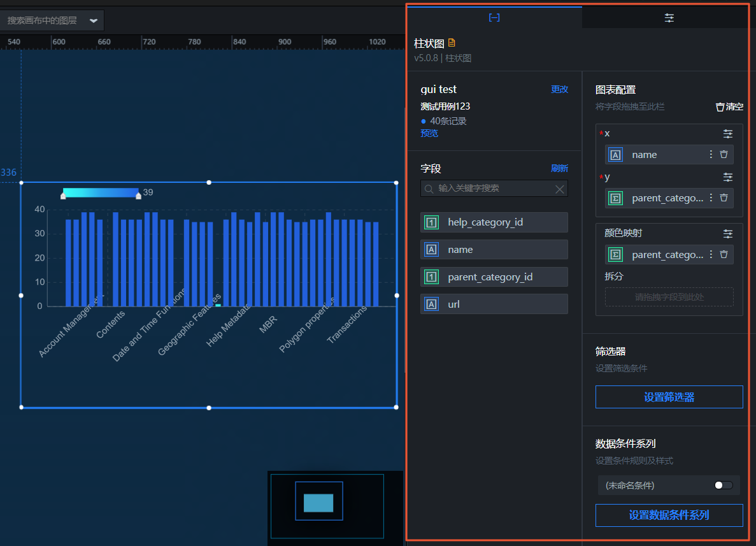Screen dimensions: 756x546
Task: Delete the parent_catego field from 颜色映射
Action: [x=724, y=254]
